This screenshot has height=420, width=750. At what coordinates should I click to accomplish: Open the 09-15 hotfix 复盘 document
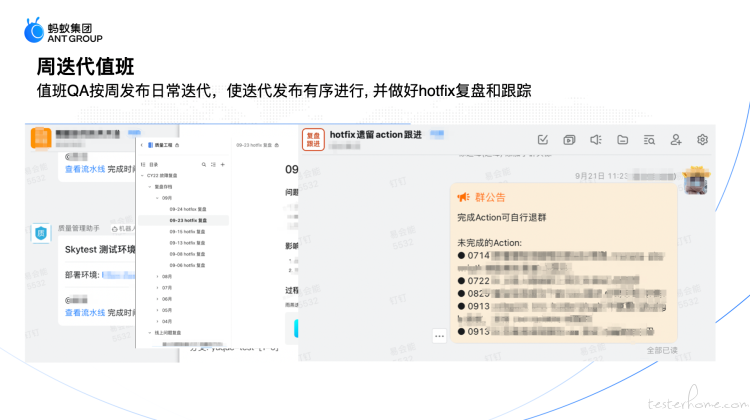[187, 232]
